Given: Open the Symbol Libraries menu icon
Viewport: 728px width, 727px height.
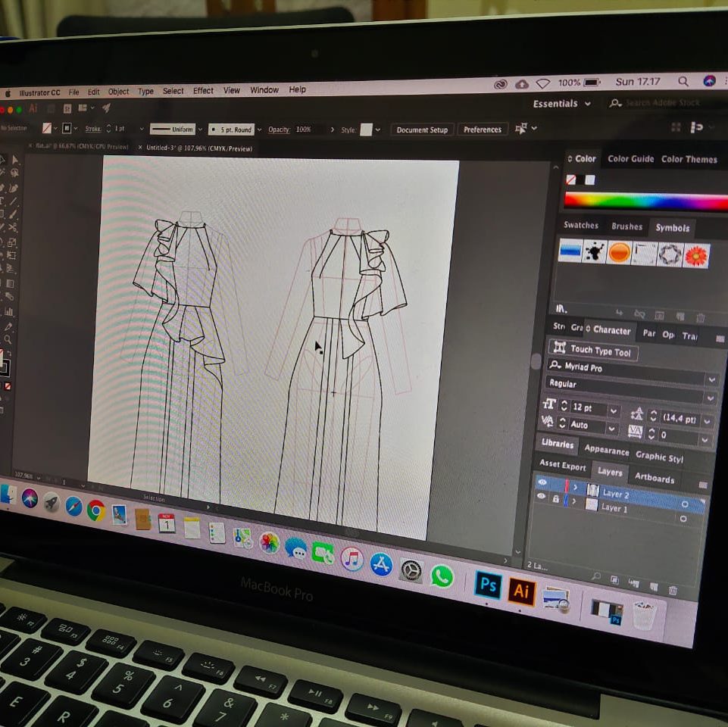Looking at the screenshot, I should coord(561,308).
